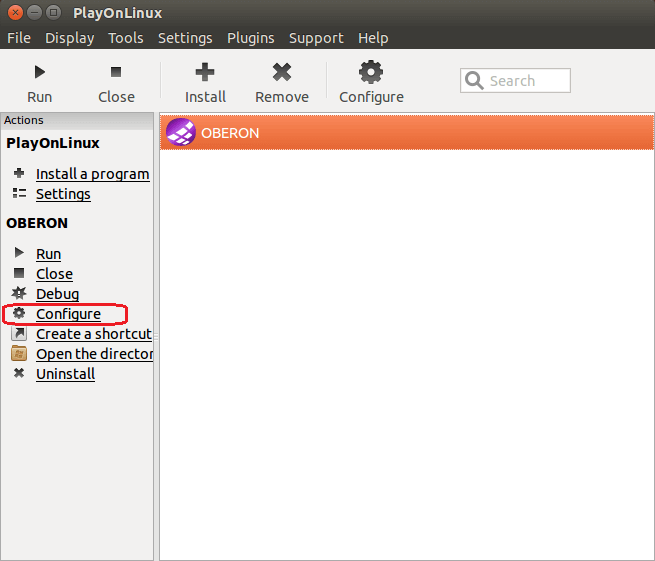
Task: Open the Settings link in sidebar
Action: click(63, 194)
